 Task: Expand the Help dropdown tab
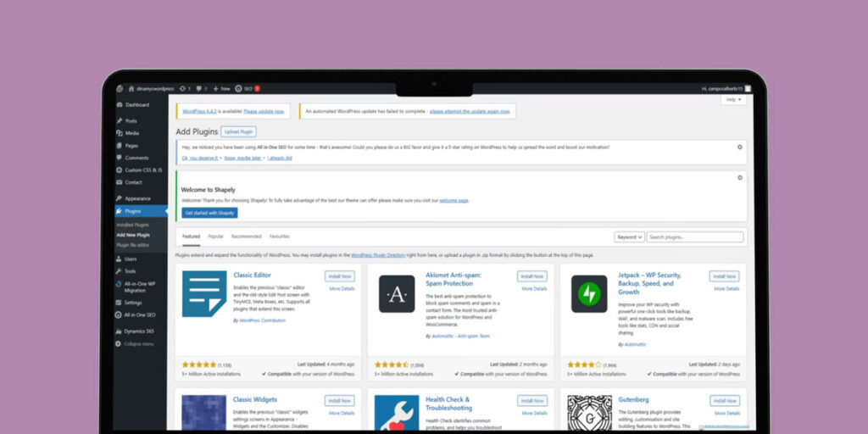[734, 100]
